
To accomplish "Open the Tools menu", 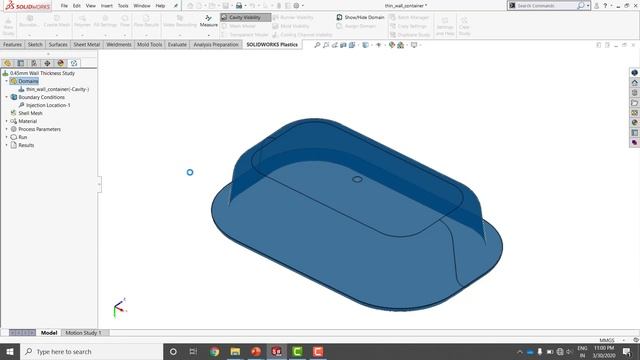I will [123, 6].
